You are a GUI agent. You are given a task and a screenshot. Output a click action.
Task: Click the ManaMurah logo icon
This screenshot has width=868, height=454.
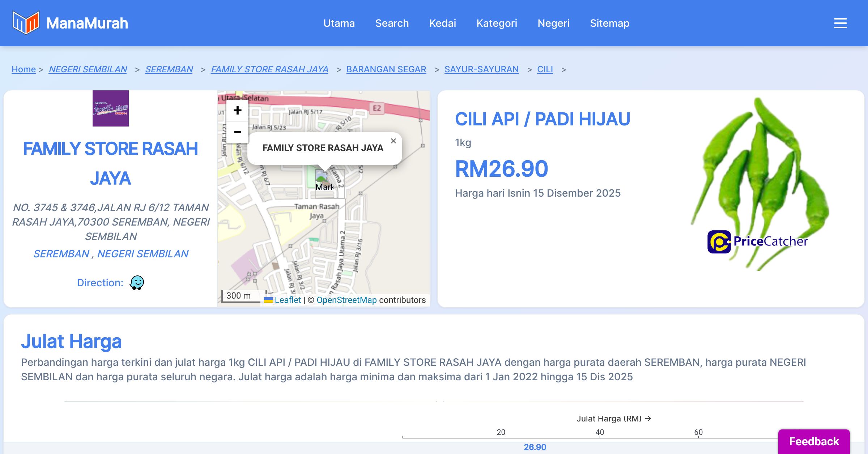coord(26,23)
